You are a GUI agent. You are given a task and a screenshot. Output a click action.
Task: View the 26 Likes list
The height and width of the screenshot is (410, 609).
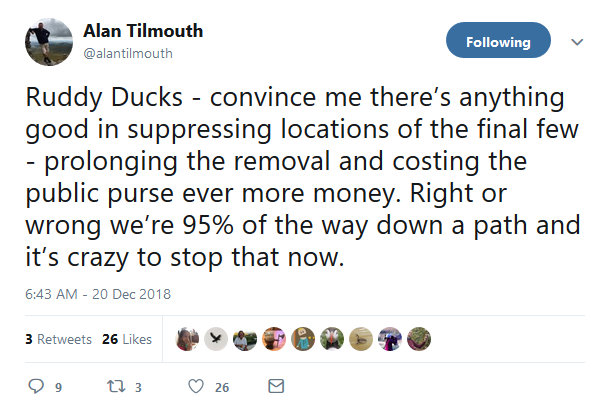point(127,339)
